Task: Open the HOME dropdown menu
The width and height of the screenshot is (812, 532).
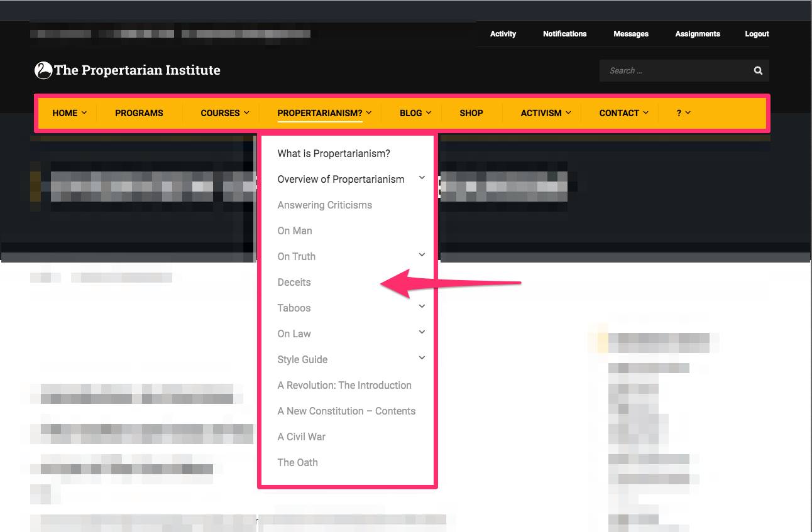Action: pyautogui.click(x=69, y=113)
